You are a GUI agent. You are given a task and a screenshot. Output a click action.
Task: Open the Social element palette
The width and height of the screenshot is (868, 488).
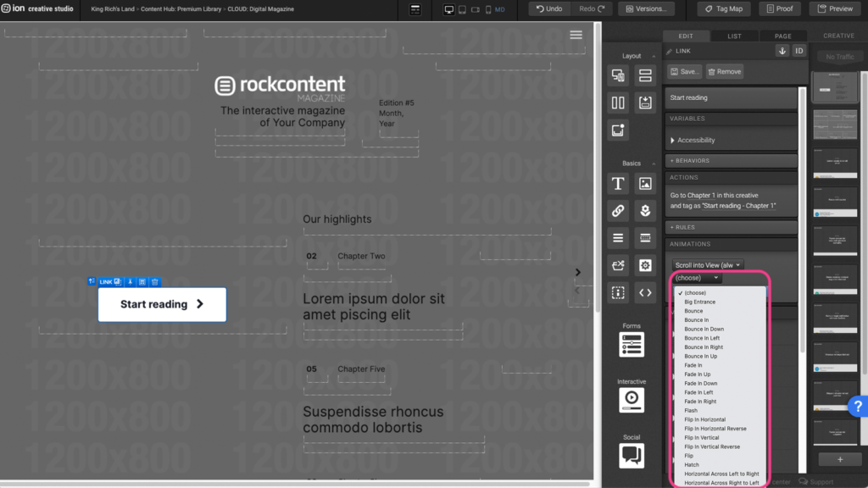pos(632,455)
